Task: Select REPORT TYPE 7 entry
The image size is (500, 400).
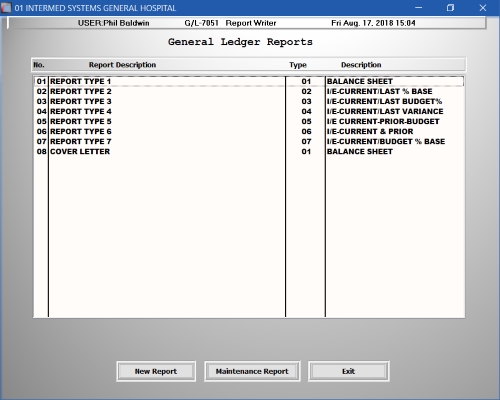Action: pos(249,141)
